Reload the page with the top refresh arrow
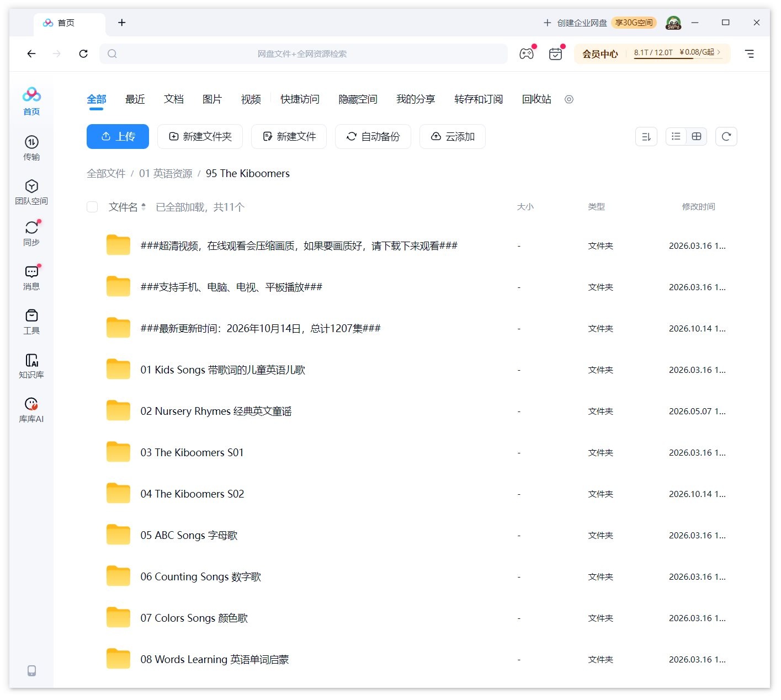 pyautogui.click(x=83, y=54)
